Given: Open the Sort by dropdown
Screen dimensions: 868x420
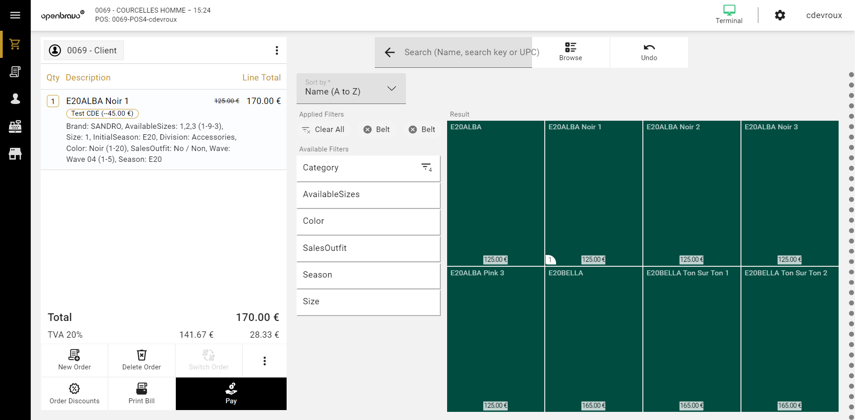Looking at the screenshot, I should [x=351, y=89].
